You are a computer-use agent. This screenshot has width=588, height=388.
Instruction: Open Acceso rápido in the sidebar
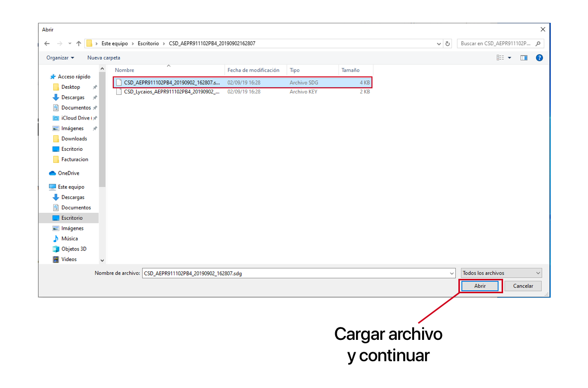coord(74,77)
